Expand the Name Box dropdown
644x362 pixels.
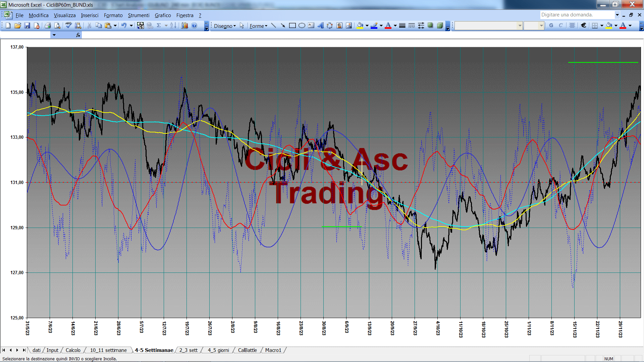click(x=54, y=35)
